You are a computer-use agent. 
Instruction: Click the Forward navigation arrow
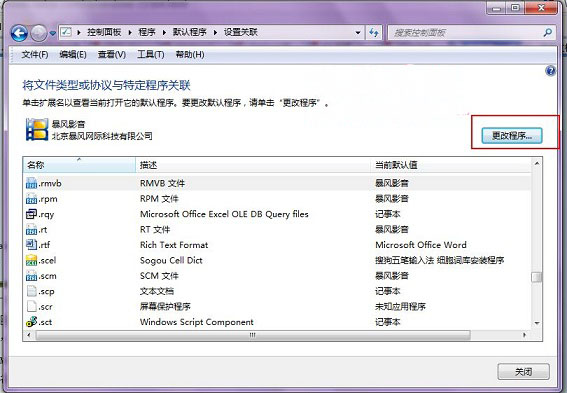click(38, 33)
